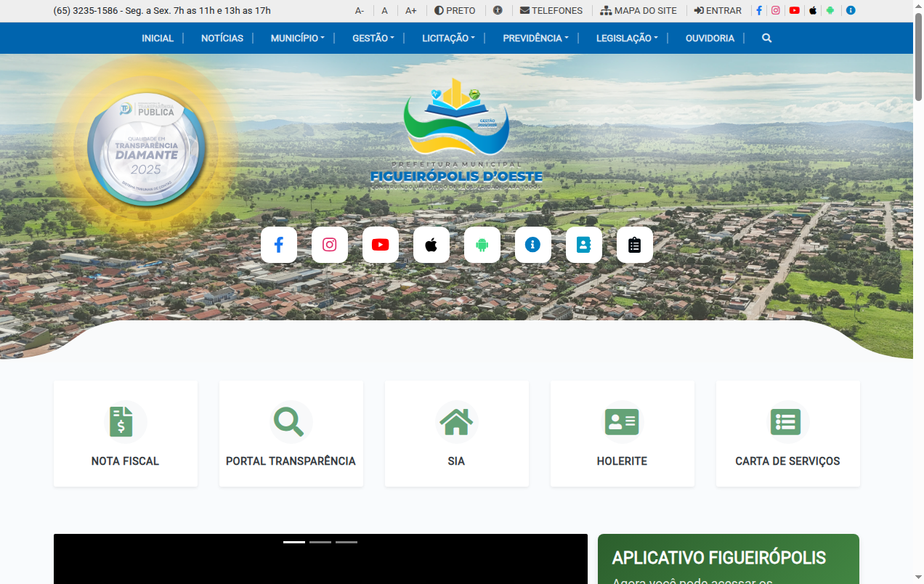Viewport: 924px width, 584px height.
Task: Open OUVIDORIA in navigation bar
Action: point(710,38)
